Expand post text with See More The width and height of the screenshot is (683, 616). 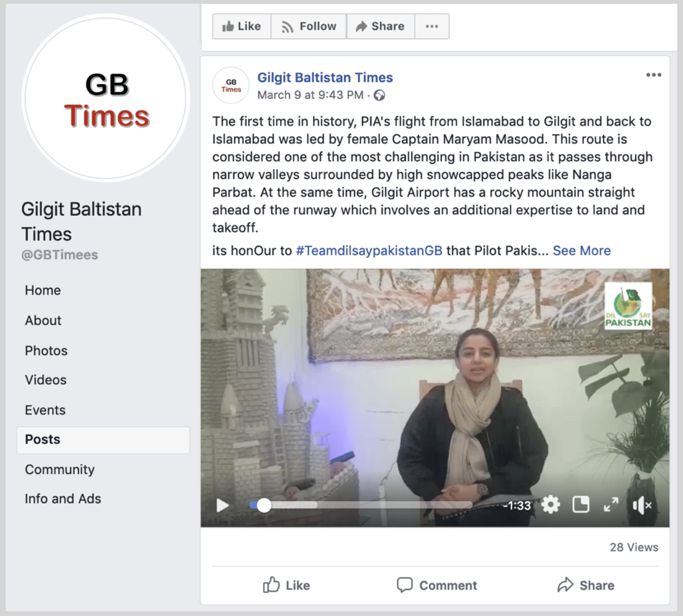[581, 250]
